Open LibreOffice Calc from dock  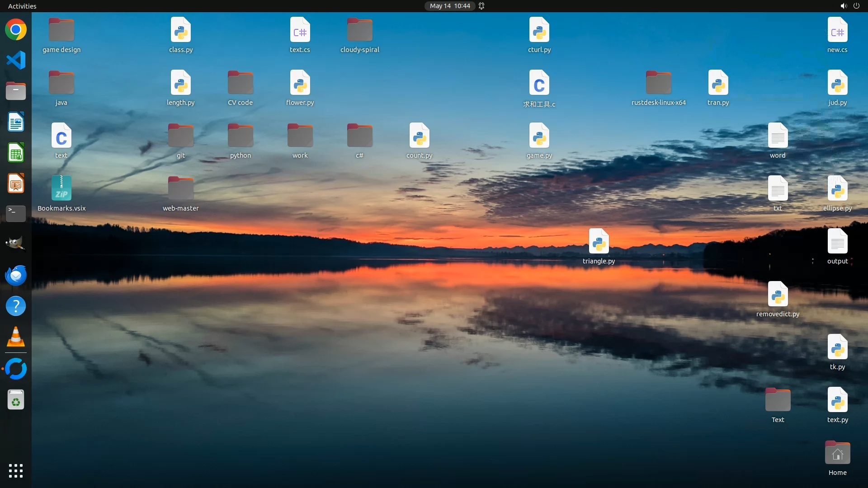coord(16,153)
